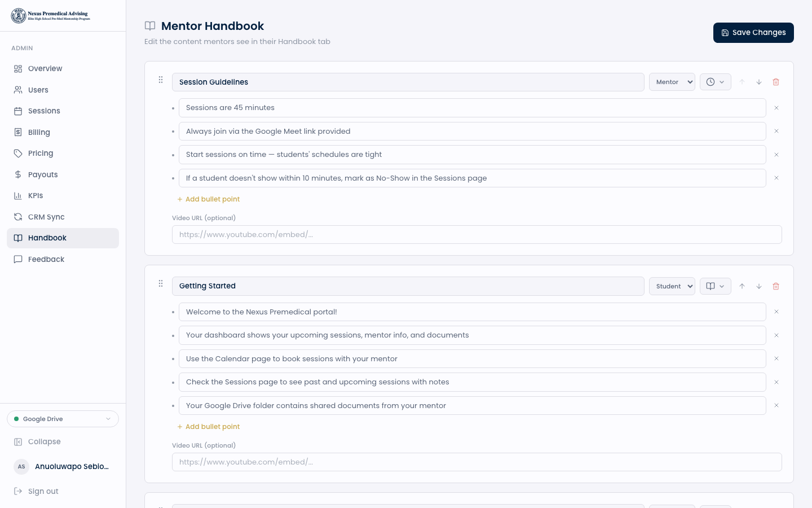Delete the Getting Started section

click(x=776, y=286)
